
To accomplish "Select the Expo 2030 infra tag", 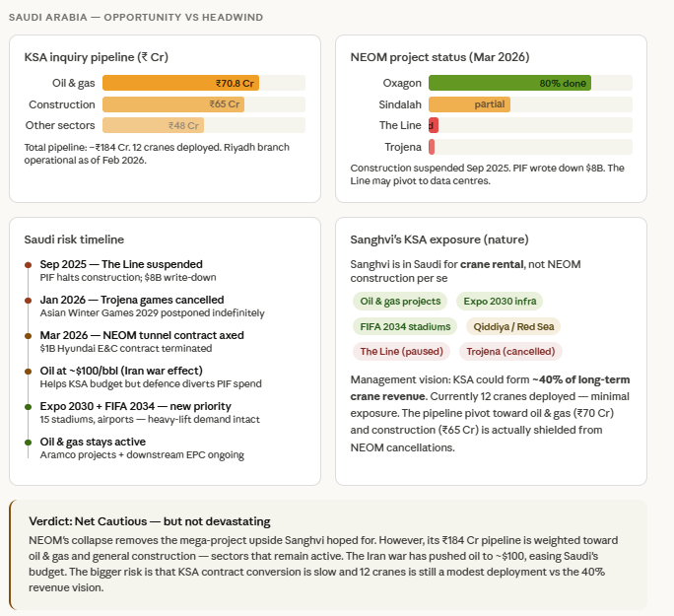I will tap(500, 302).
